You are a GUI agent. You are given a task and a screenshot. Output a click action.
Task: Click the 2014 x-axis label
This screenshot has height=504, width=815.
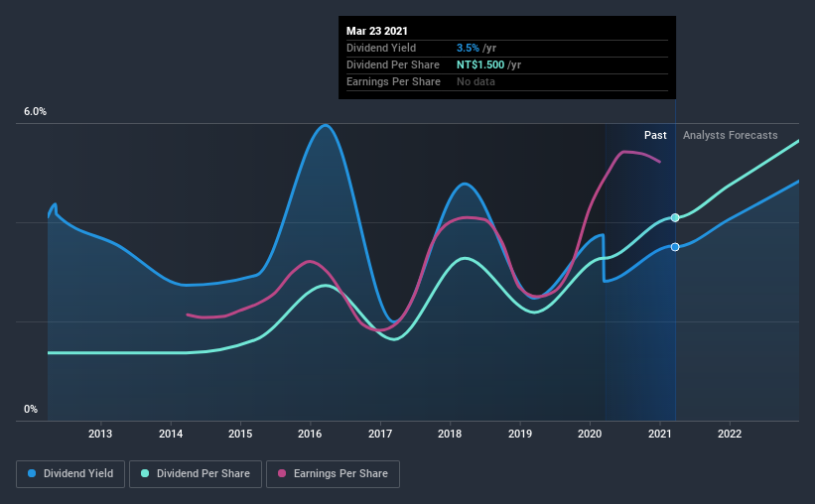click(x=171, y=434)
